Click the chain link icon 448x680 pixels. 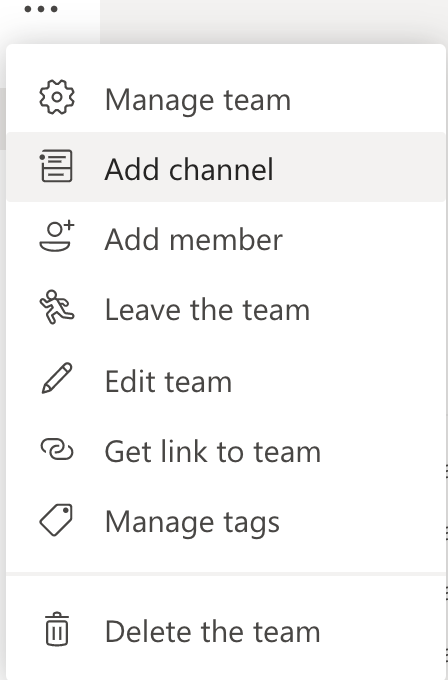coord(57,449)
